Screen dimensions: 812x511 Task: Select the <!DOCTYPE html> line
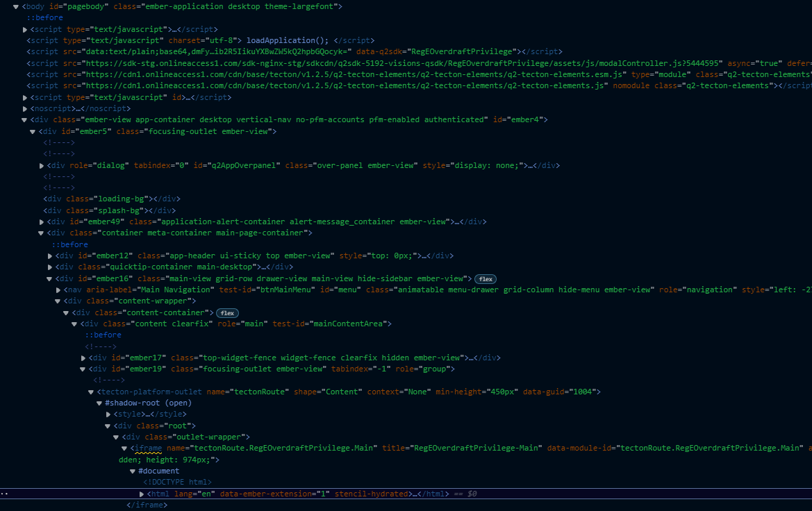[x=177, y=483]
